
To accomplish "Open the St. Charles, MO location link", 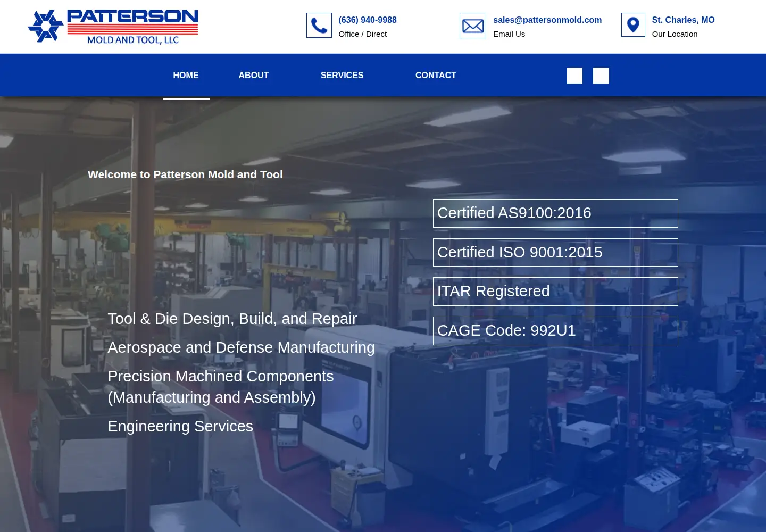I will (684, 20).
